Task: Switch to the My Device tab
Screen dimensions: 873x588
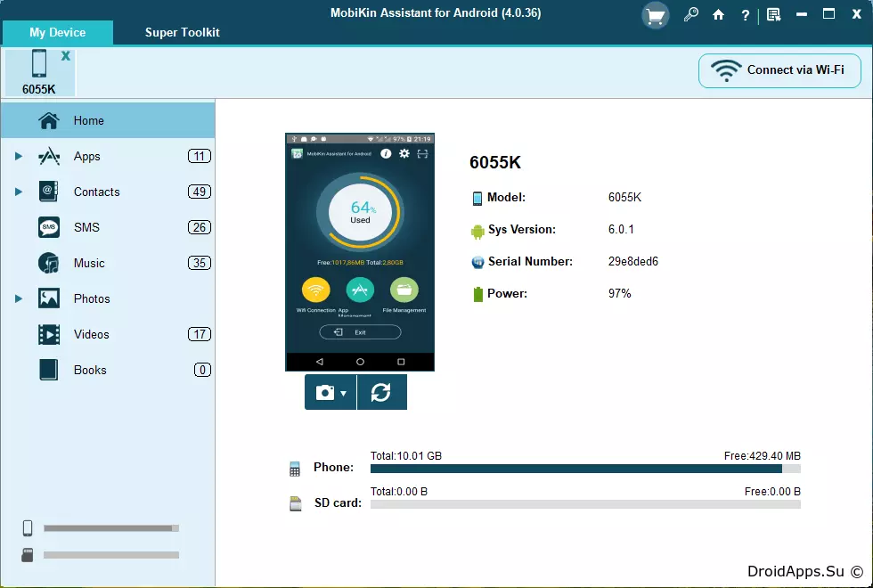Action: click(x=57, y=32)
